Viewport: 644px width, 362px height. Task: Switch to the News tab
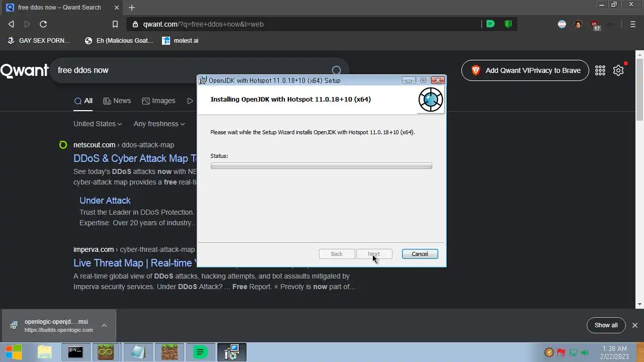[x=117, y=101]
